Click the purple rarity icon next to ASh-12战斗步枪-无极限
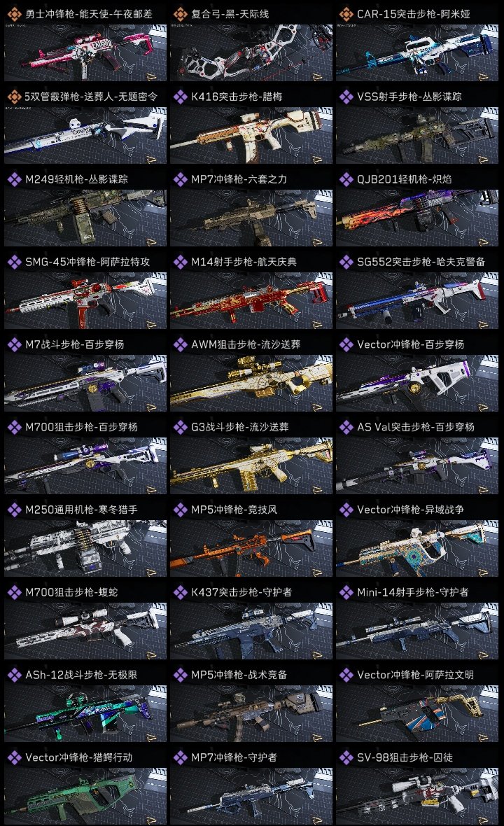 14,675
